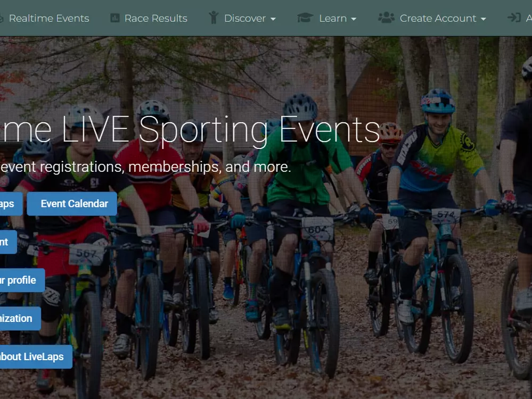Click the sign-in arrow icon
The width and height of the screenshot is (532, 399).
tap(514, 18)
